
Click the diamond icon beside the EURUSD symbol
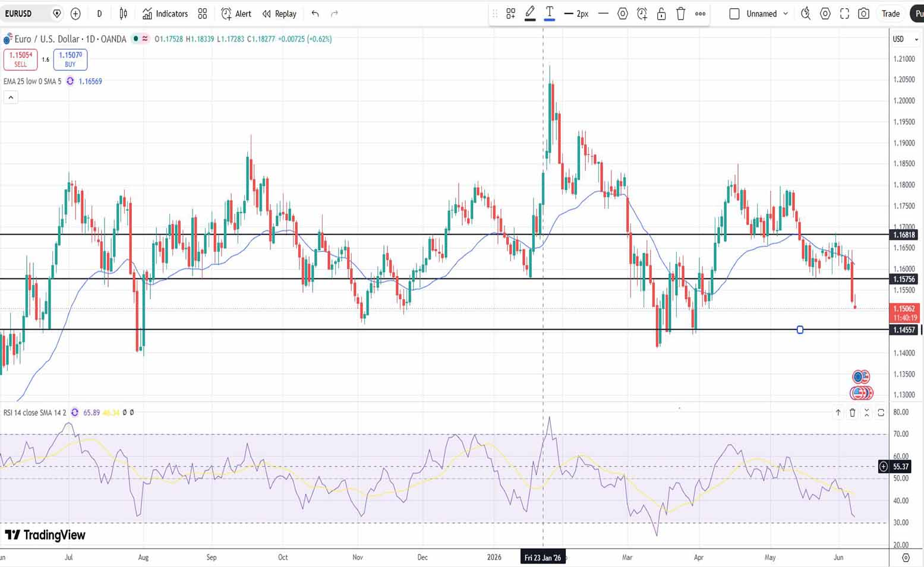click(x=57, y=13)
